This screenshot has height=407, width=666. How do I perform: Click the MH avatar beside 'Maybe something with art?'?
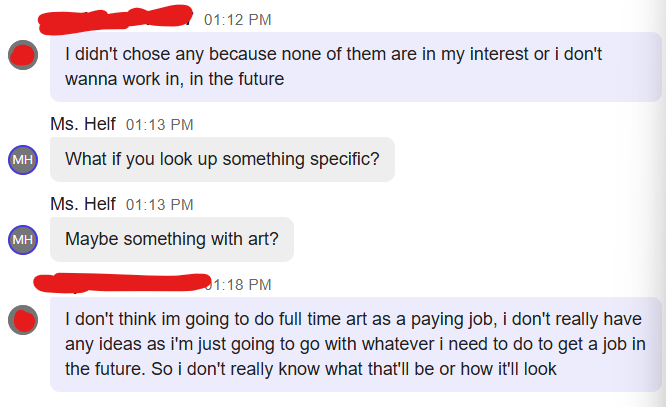tap(22, 240)
